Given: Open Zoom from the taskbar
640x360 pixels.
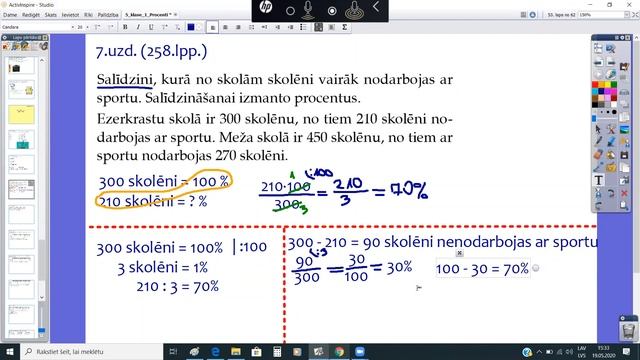Looking at the screenshot, I should pyautogui.click(x=360, y=351).
